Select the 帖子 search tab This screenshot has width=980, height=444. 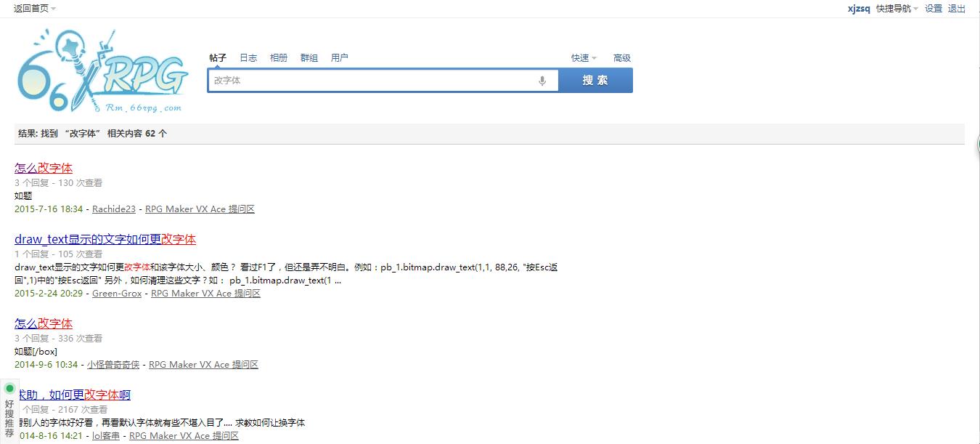[218, 58]
